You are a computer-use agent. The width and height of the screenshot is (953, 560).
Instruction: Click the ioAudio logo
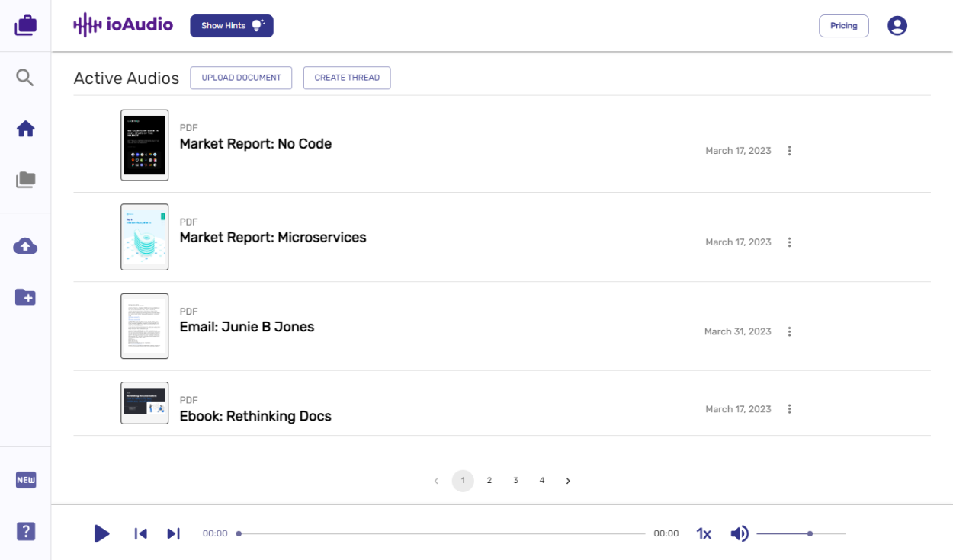click(123, 25)
